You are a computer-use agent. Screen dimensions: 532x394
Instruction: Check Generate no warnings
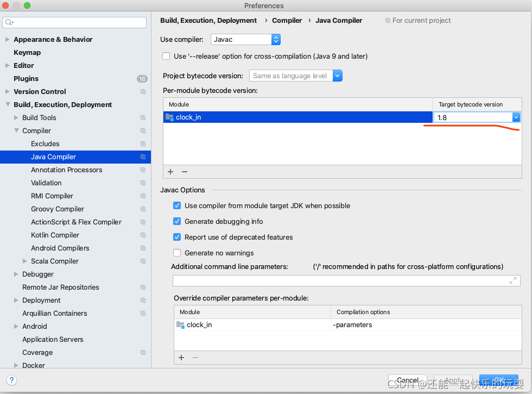(177, 253)
